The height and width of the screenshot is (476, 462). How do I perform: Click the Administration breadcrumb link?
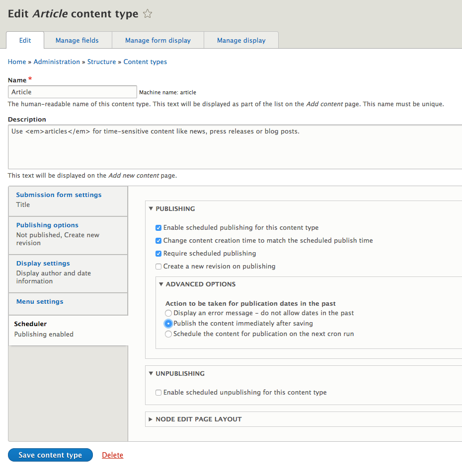[57, 62]
